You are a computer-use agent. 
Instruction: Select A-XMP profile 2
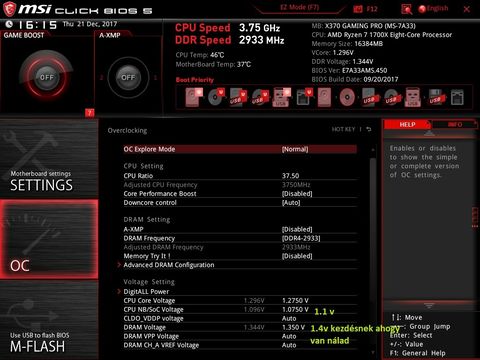101,78
